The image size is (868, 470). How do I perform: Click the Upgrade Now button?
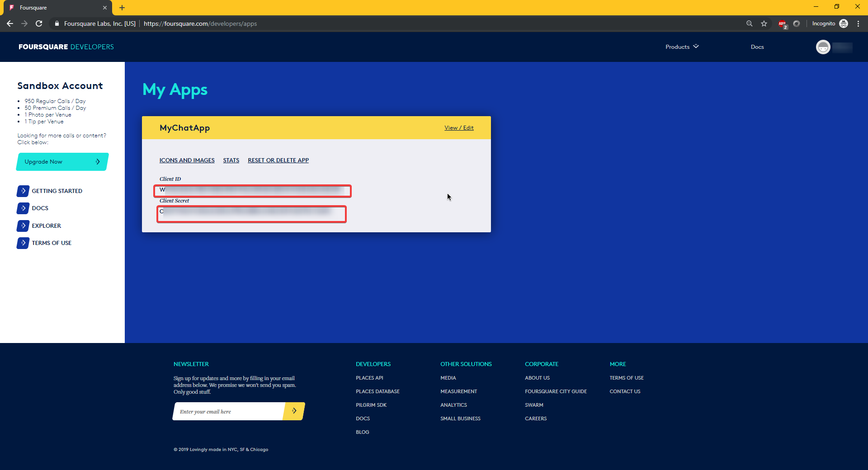tap(62, 162)
